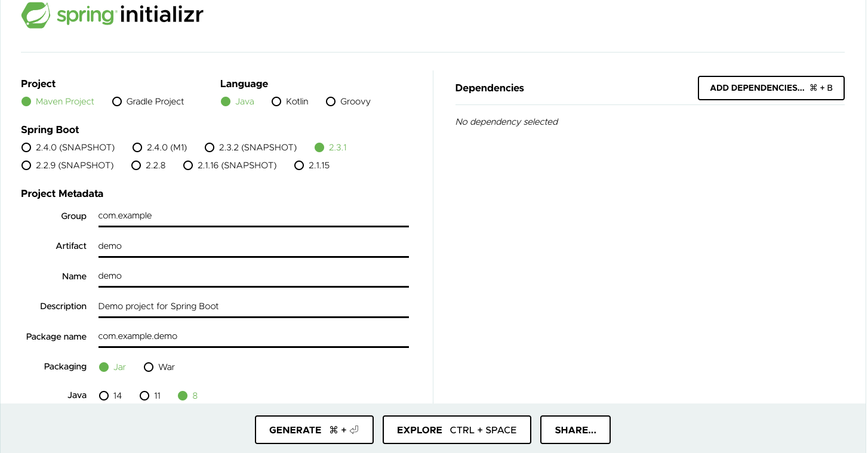Viewport: 868px width, 453px height.
Task: Click the Spring Boot section heading
Action: [x=50, y=130]
